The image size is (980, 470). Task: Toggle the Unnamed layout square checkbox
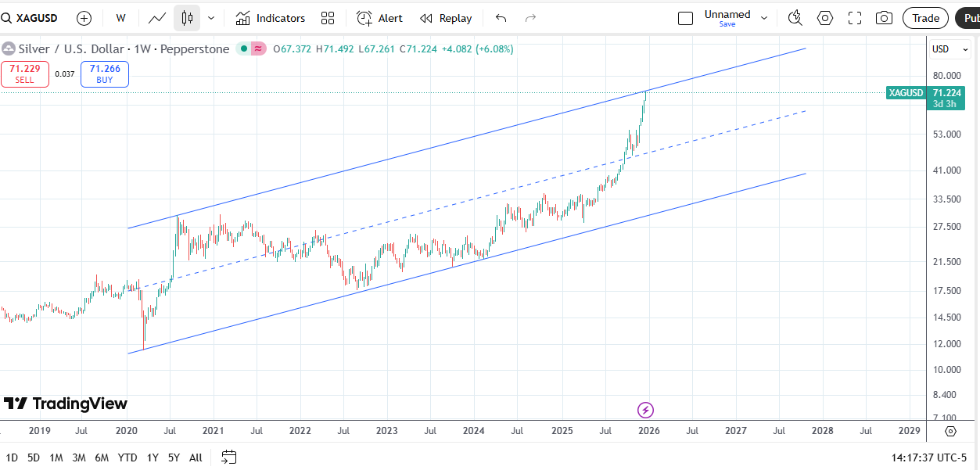(x=685, y=18)
